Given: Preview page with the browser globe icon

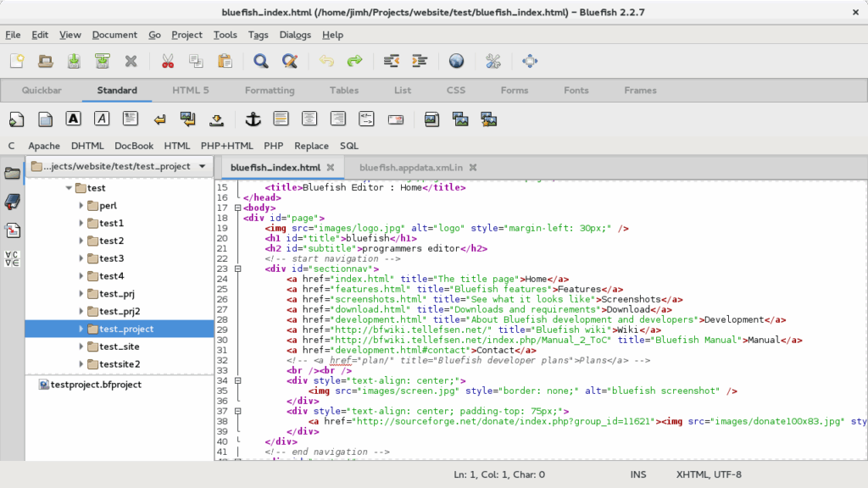Looking at the screenshot, I should 457,61.
